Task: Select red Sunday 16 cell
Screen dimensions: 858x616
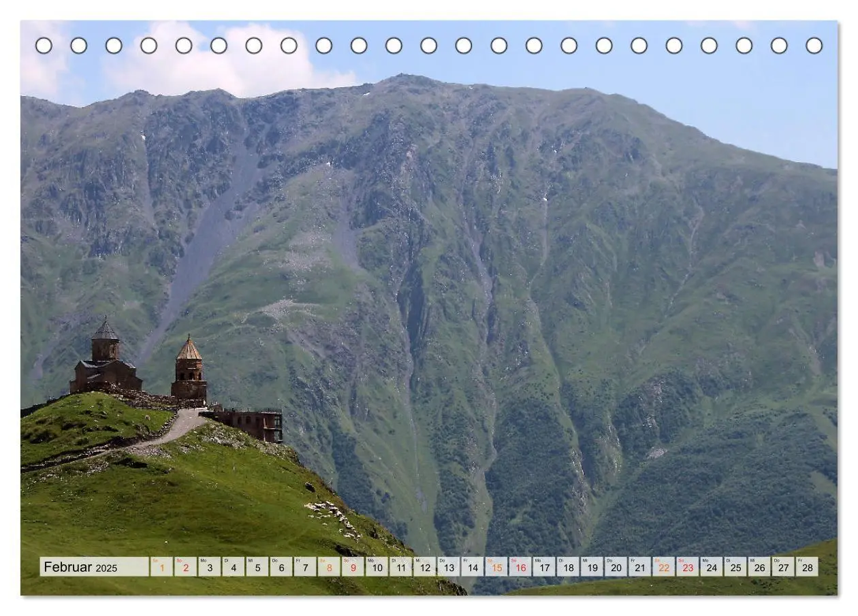Action: pos(520,567)
